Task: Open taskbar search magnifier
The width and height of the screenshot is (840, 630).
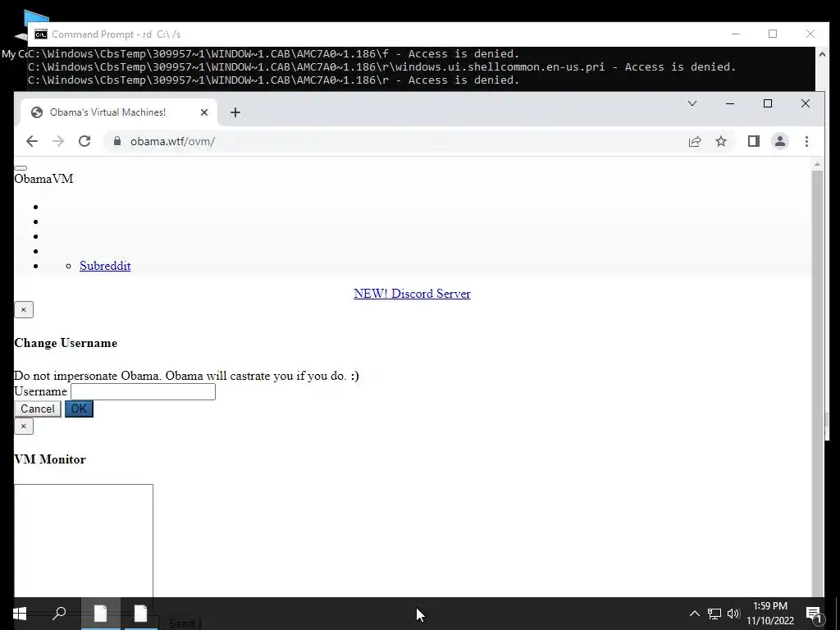Action: [59, 614]
